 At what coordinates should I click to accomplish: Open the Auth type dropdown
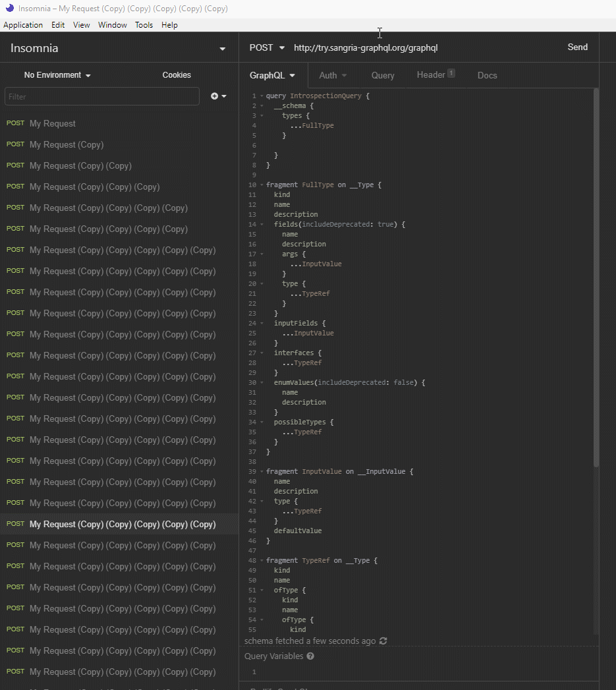pyautogui.click(x=333, y=75)
